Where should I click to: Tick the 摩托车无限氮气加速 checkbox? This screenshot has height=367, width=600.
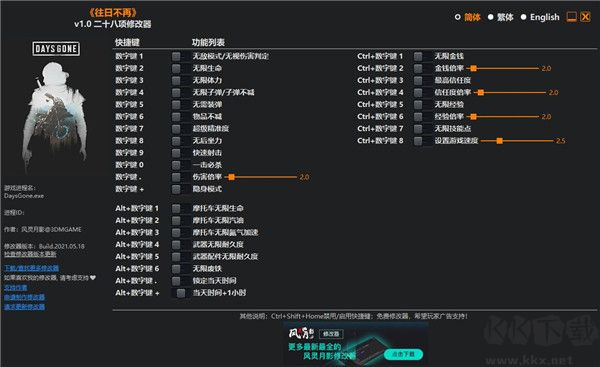coord(176,233)
